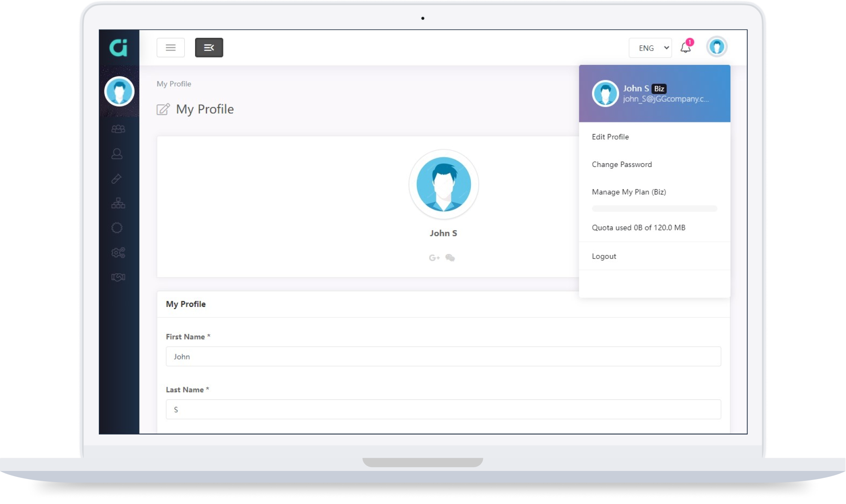
Task: Open Manage My Plan (Biz)
Action: click(x=629, y=192)
